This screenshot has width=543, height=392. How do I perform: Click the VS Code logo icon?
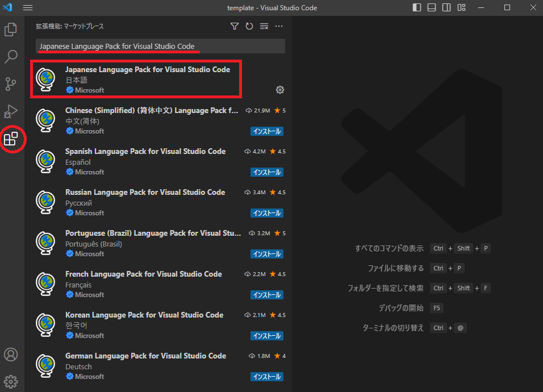tap(7, 7)
